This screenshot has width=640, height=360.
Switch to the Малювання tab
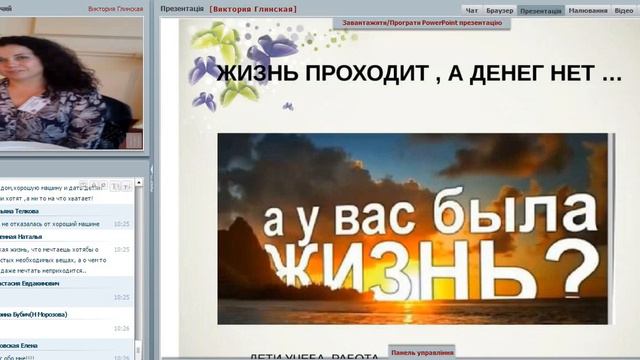pos(588,11)
